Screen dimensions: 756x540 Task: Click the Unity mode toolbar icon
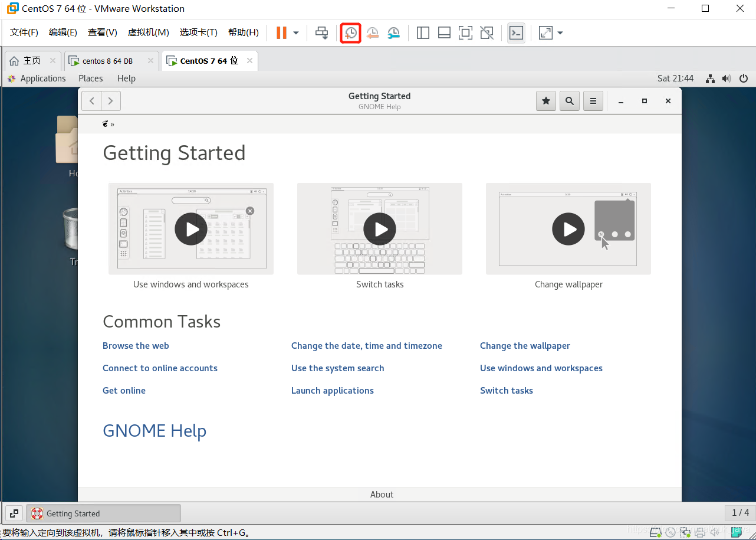click(487, 33)
